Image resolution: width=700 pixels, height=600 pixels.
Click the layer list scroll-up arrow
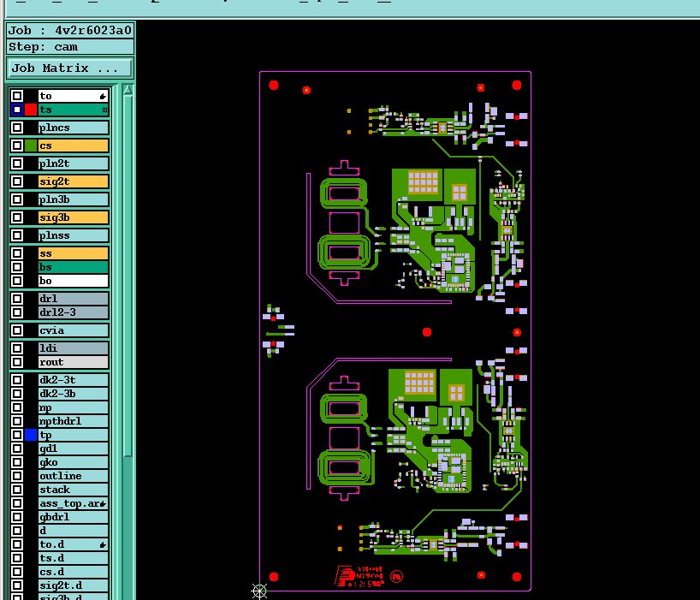(x=128, y=90)
